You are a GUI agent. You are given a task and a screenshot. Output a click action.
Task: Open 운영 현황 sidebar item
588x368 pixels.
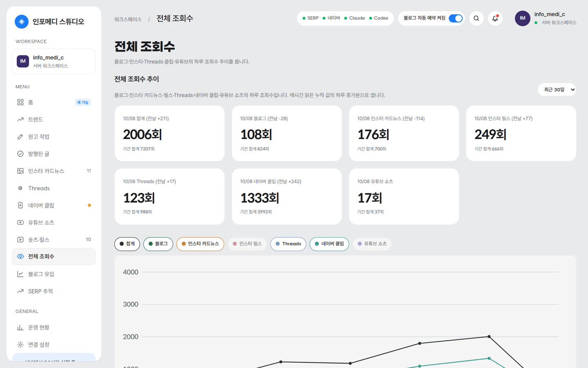pos(54,328)
